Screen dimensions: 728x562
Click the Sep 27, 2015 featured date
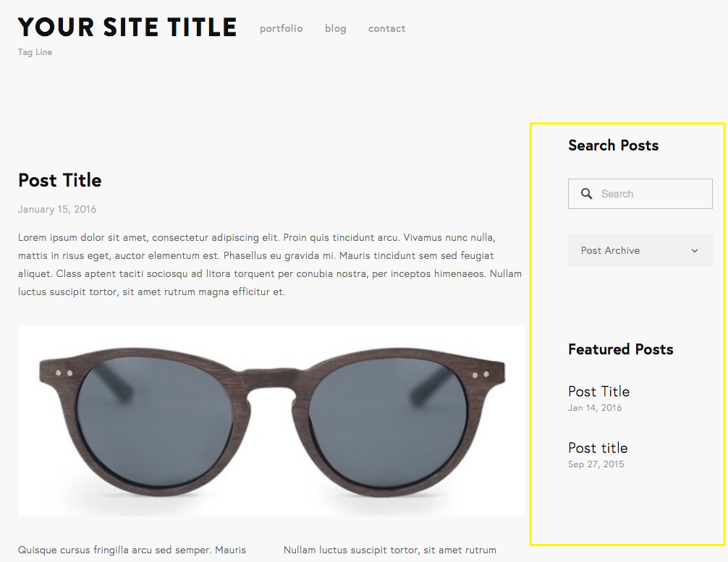tap(596, 464)
